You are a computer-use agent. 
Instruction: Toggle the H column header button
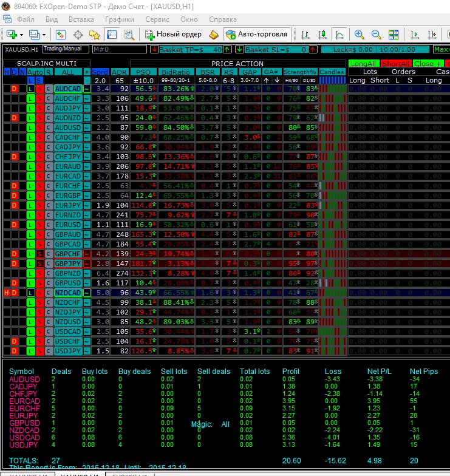point(6,72)
